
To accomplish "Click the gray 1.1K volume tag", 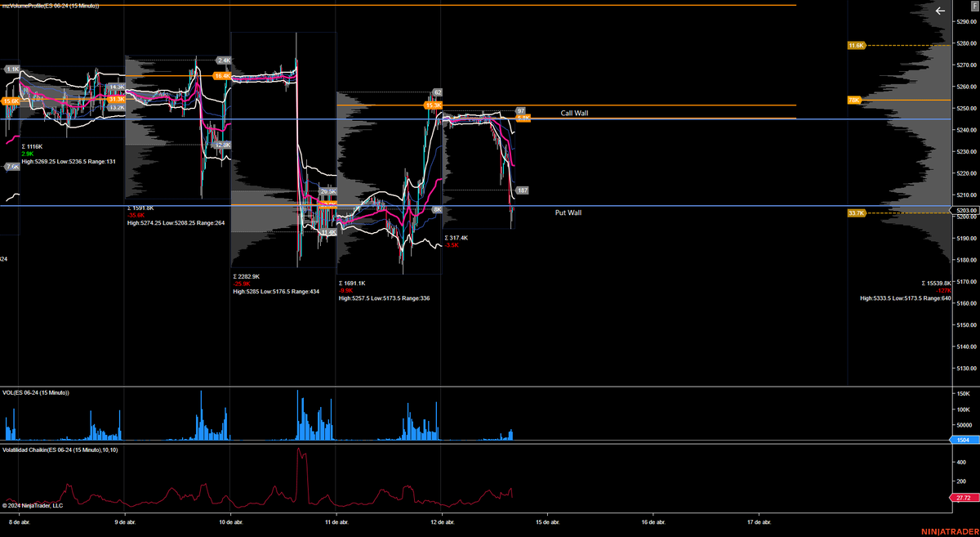I will click(x=12, y=69).
